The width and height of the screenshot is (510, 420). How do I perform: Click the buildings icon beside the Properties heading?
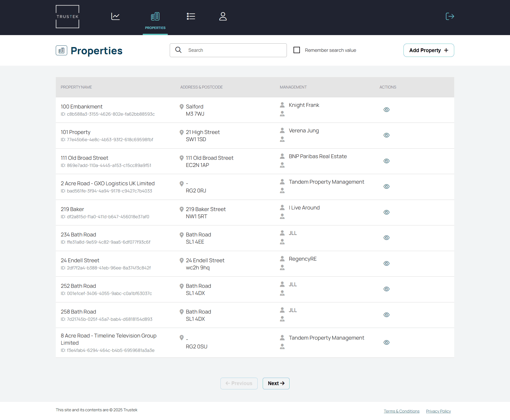tap(61, 51)
